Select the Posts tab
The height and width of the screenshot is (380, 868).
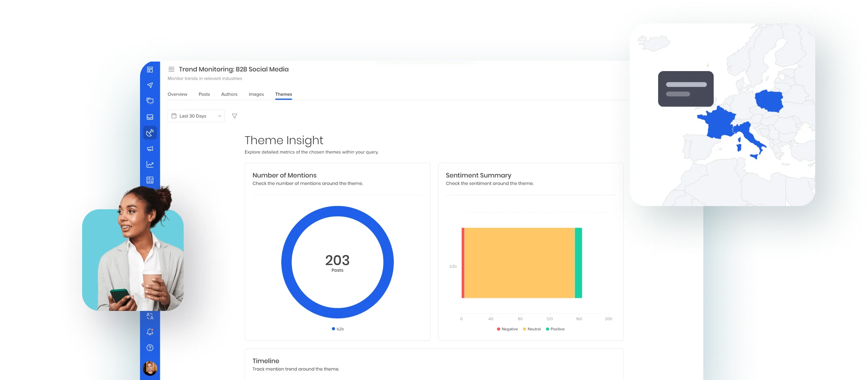click(204, 94)
